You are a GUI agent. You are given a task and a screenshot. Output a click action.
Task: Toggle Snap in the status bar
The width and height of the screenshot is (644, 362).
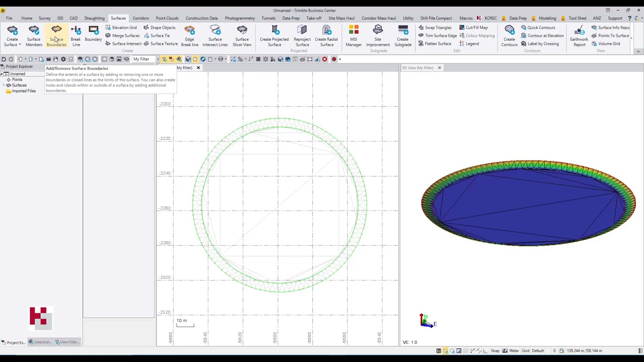pos(495,350)
